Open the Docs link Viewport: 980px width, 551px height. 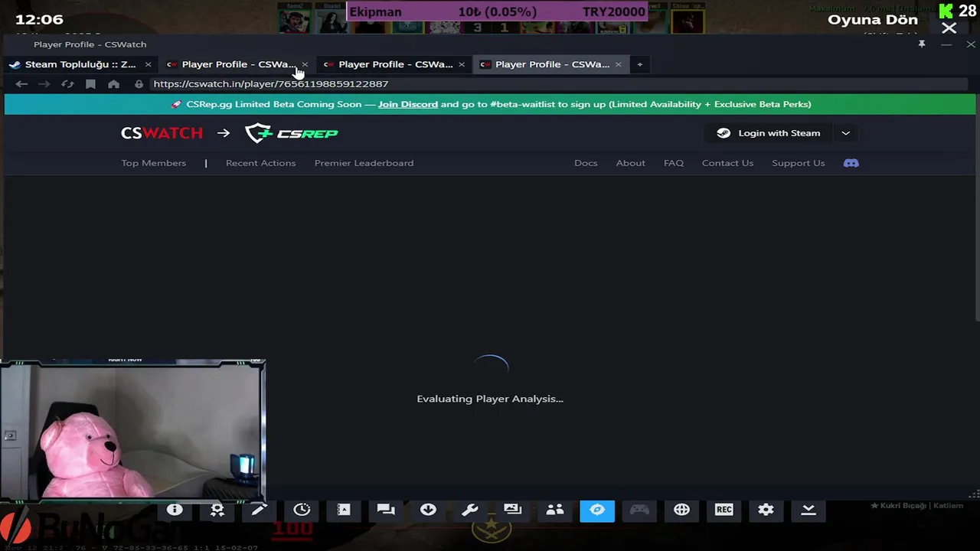point(586,163)
